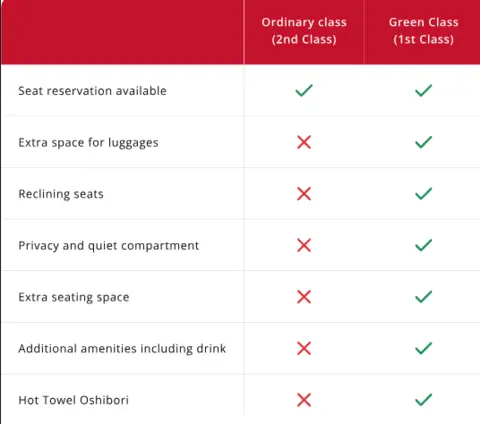The image size is (480, 424).
Task: Click red X for Extra seating space
Action: tap(304, 297)
